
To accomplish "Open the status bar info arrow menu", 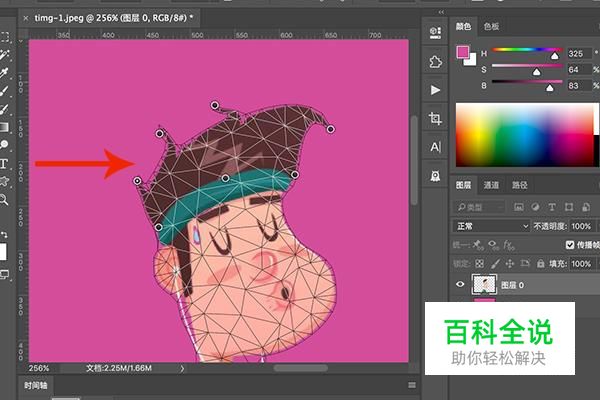I will pyautogui.click(x=182, y=369).
